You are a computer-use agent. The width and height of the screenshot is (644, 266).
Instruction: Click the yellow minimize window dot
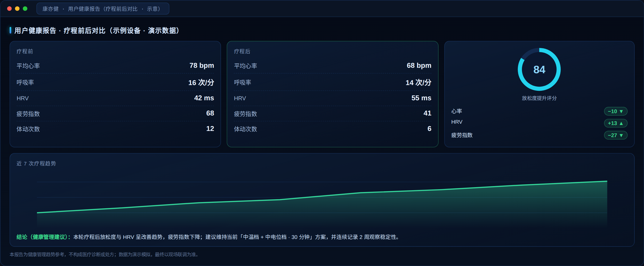pyautogui.click(x=17, y=9)
